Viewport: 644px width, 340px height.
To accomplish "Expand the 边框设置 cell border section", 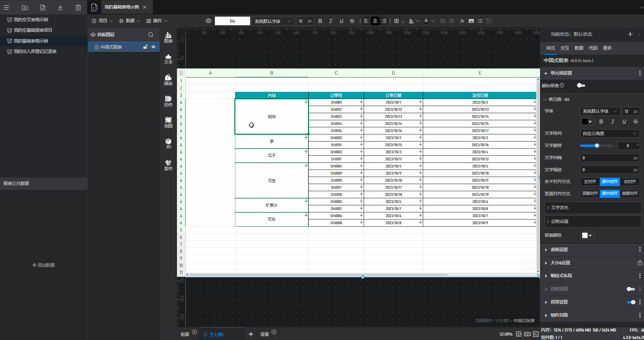I will (x=560, y=221).
